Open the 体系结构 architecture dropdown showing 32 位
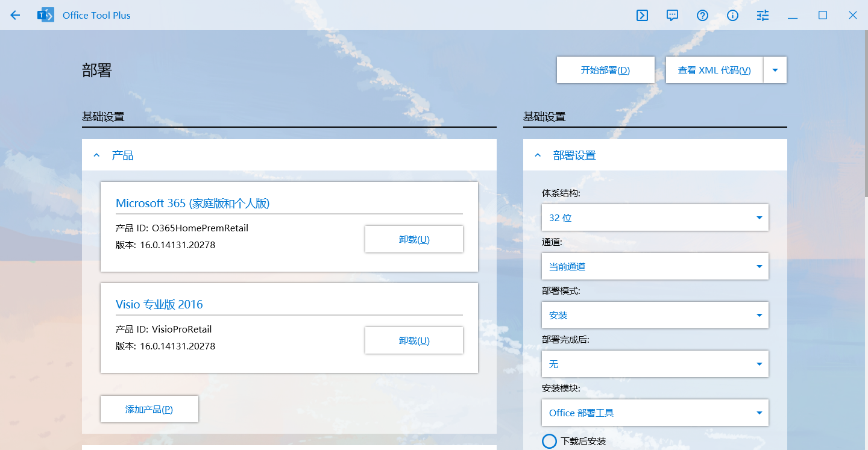The width and height of the screenshot is (868, 450). (x=655, y=217)
